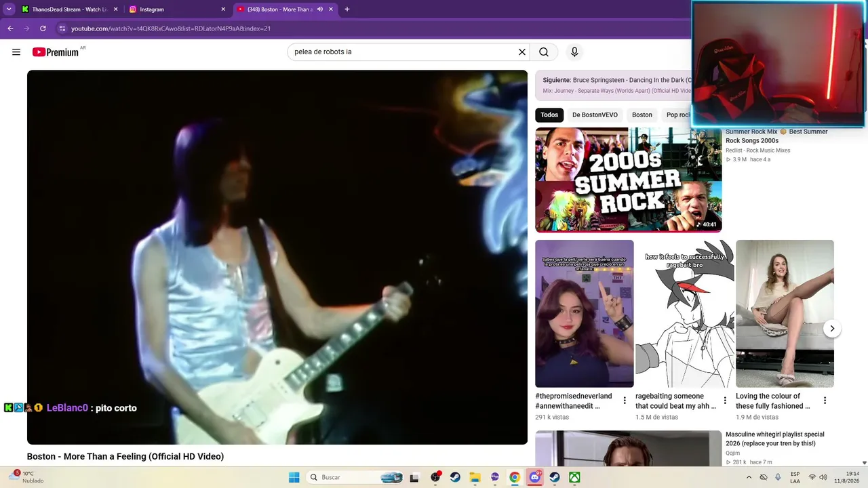Screen dimensions: 868x488
Task: Start voice search with microphone
Action: (x=574, y=52)
